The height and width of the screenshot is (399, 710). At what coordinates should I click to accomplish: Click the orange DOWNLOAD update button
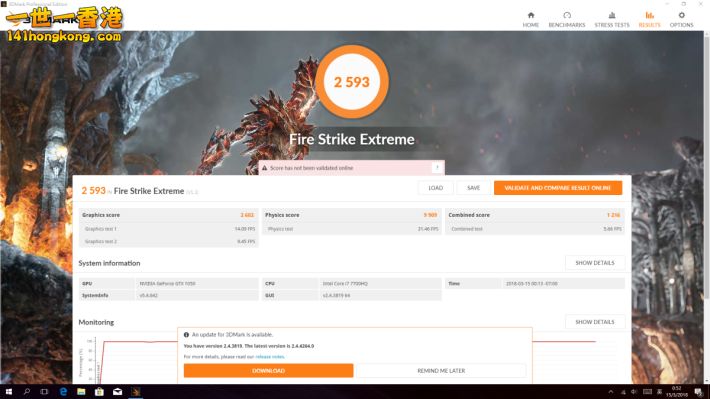269,370
